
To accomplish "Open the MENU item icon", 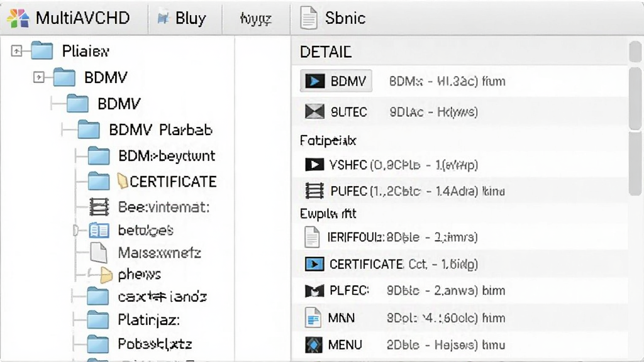I will pyautogui.click(x=314, y=345).
